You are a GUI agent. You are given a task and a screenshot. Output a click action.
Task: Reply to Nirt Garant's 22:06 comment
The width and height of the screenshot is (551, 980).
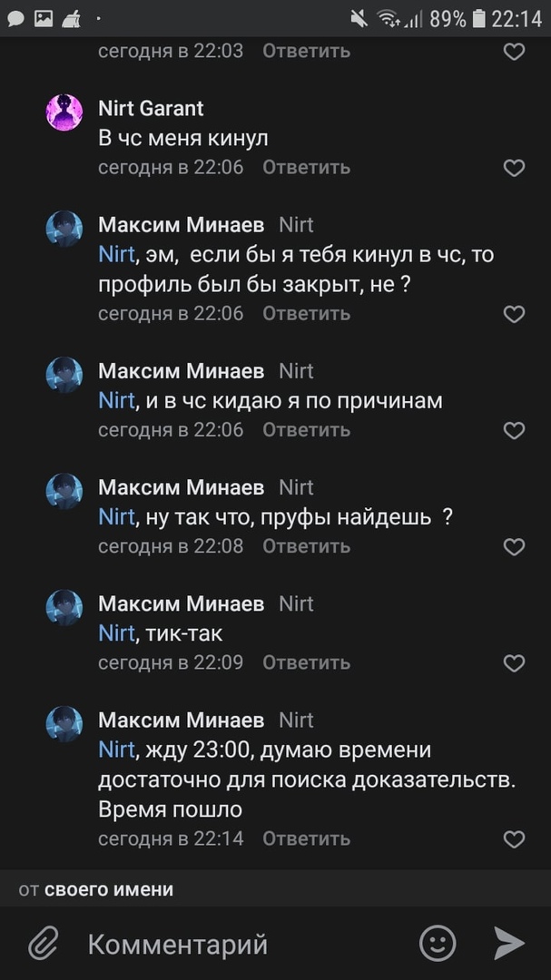pyautogui.click(x=306, y=168)
